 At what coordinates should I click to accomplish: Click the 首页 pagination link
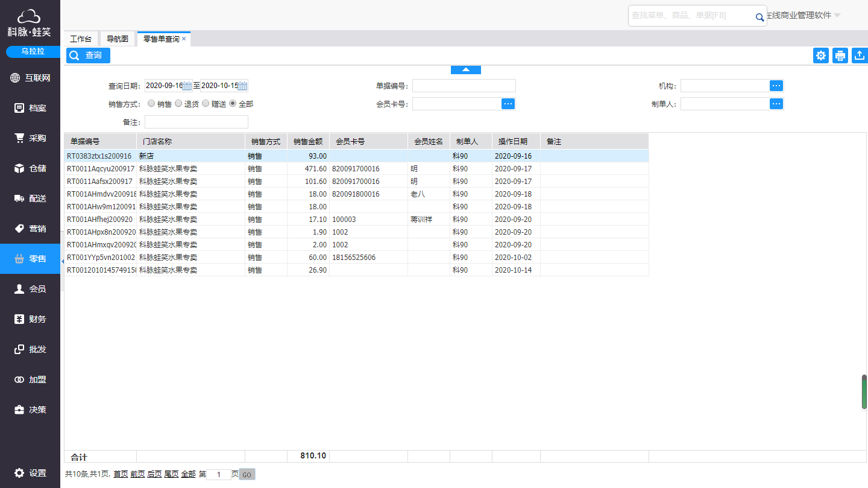(121, 474)
